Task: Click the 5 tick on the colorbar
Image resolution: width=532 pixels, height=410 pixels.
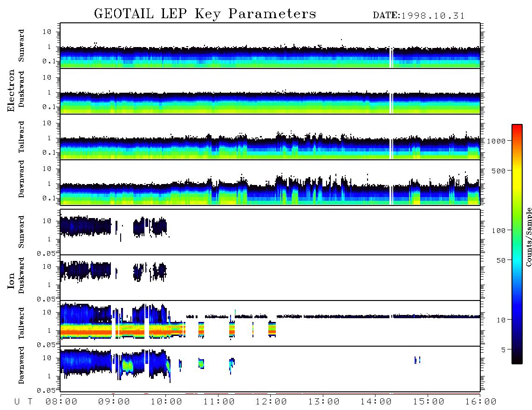Action: point(504,349)
